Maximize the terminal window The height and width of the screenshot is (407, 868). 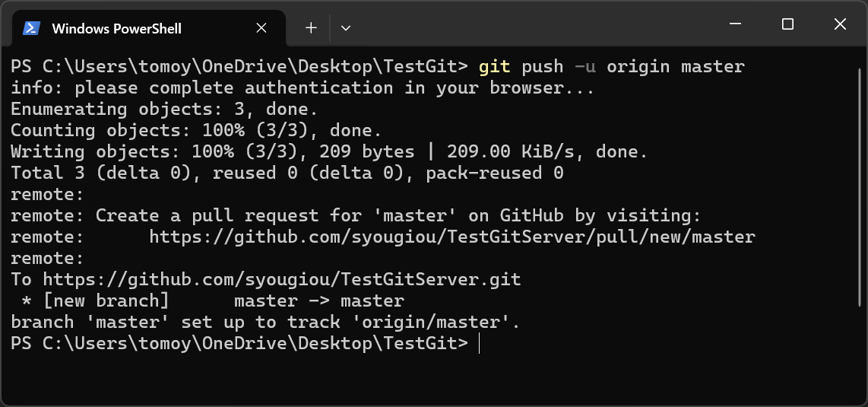pyautogui.click(x=787, y=24)
